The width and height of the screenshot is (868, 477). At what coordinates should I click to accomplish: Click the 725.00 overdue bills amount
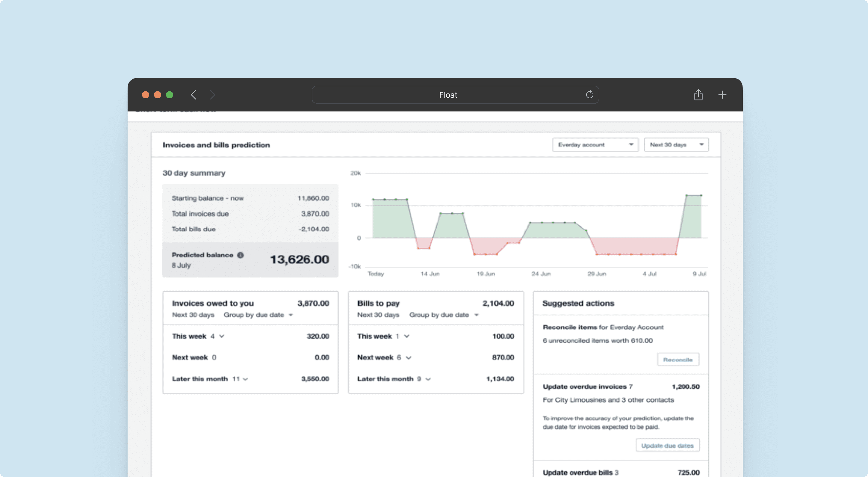[x=688, y=473]
